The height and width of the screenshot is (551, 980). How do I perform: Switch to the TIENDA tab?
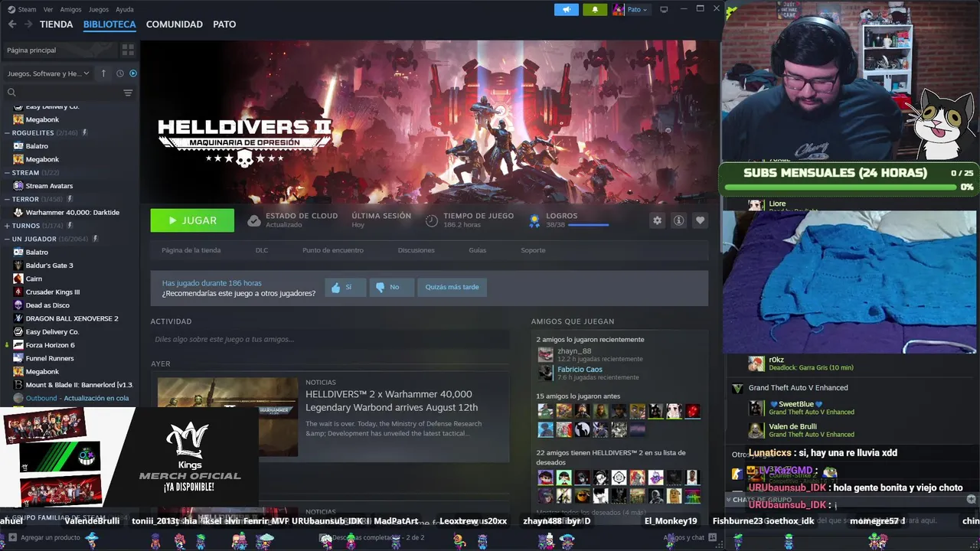[x=57, y=24]
